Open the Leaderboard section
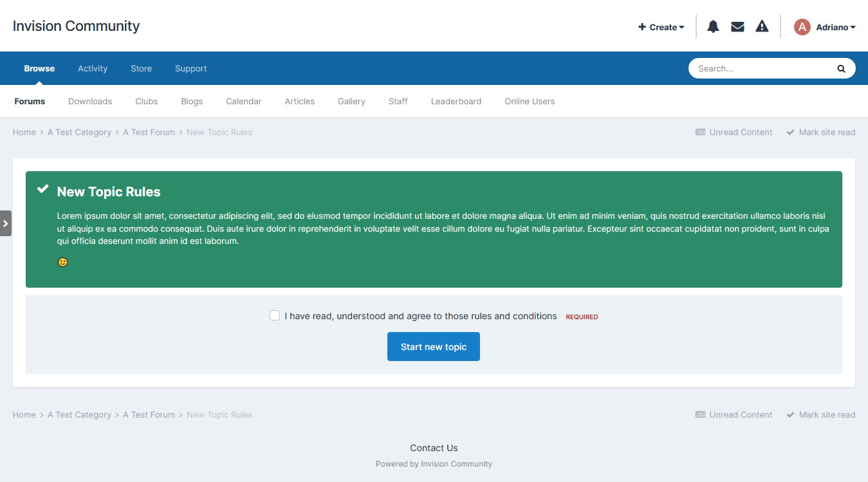Screen dimensions: 868x482 pyautogui.click(x=456, y=101)
